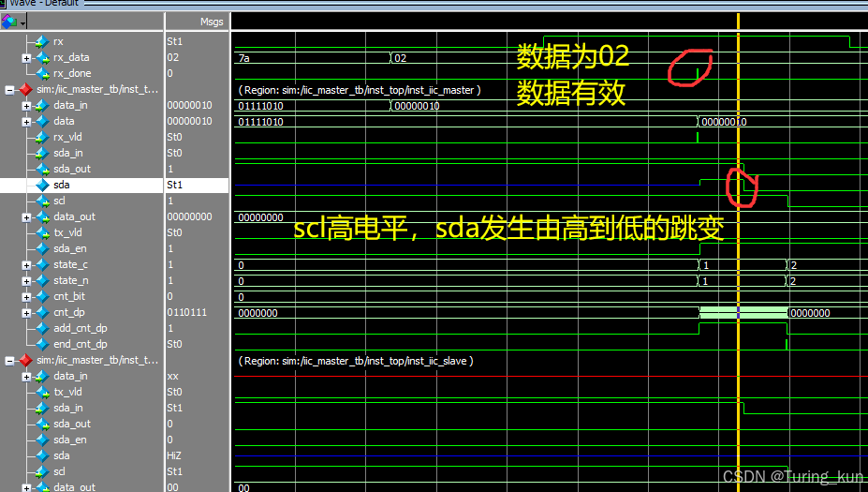Image resolution: width=868 pixels, height=492 pixels.
Task: Select the master region sda_en signal name
Action: click(69, 248)
